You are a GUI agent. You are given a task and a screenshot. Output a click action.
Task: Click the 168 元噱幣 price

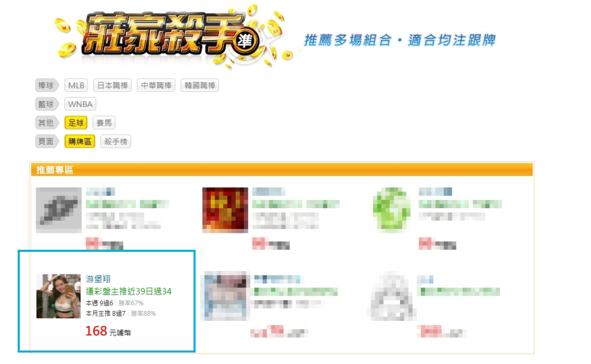coord(108,331)
